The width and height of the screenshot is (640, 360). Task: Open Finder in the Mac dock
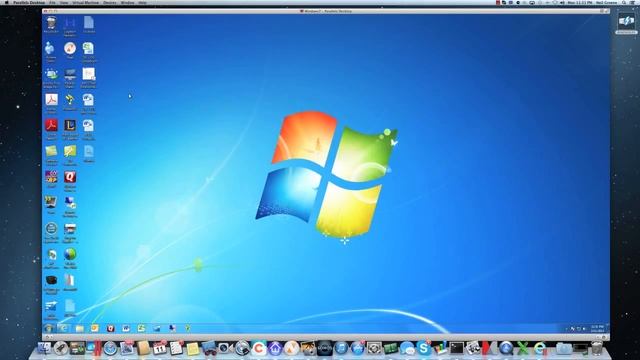[44, 348]
